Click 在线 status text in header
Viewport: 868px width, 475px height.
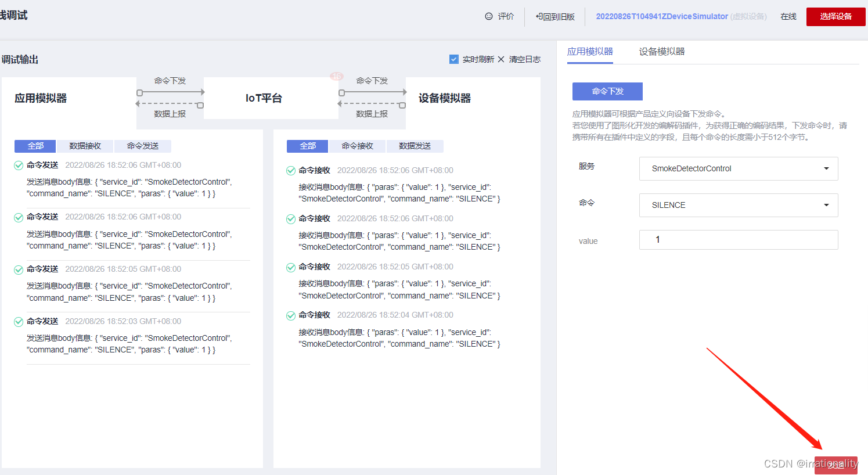(788, 16)
